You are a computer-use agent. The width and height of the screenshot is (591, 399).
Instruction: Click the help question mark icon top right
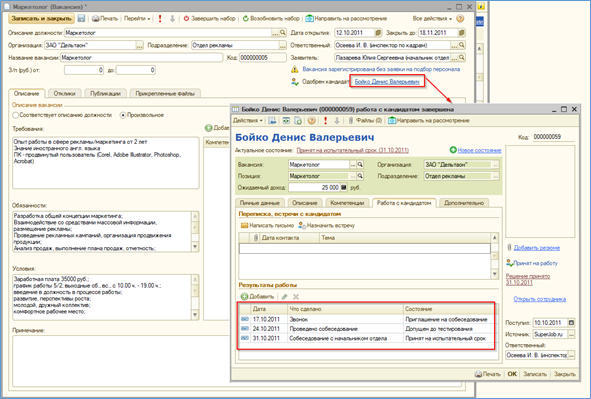pyautogui.click(x=460, y=18)
